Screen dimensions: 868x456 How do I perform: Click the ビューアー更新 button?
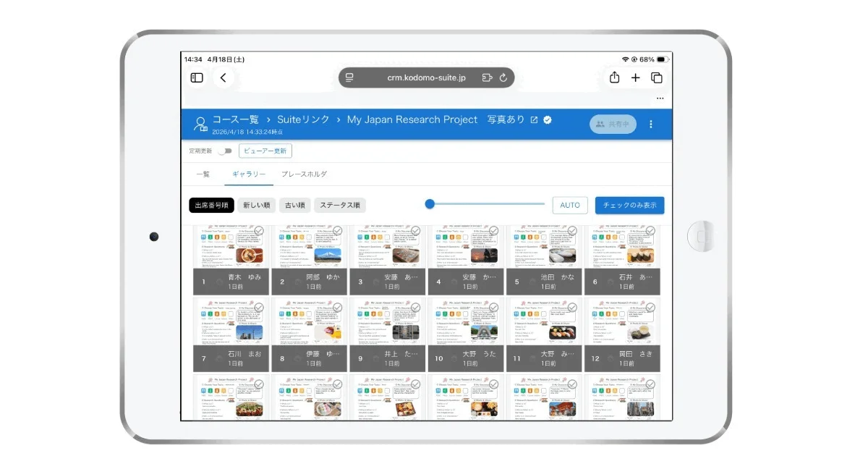point(265,151)
